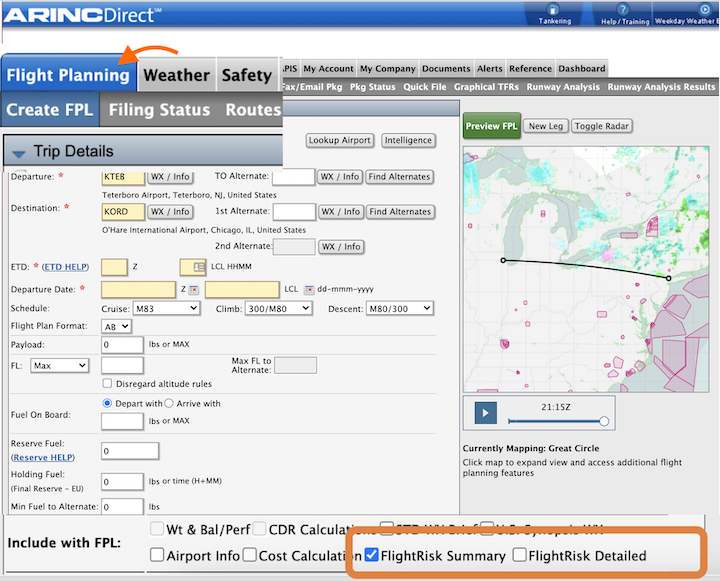This screenshot has width=720, height=581.
Task: Click WX / Info next to Destination
Action: click(x=170, y=211)
